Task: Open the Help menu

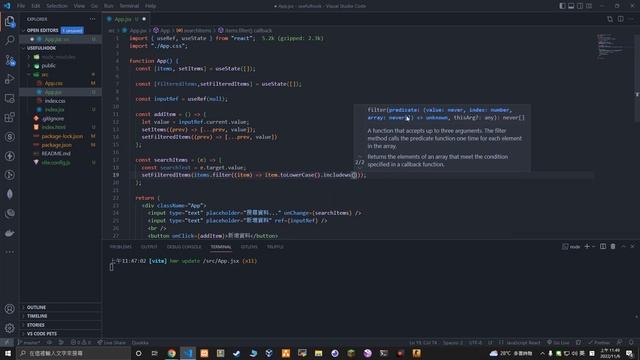Action: 150,6
